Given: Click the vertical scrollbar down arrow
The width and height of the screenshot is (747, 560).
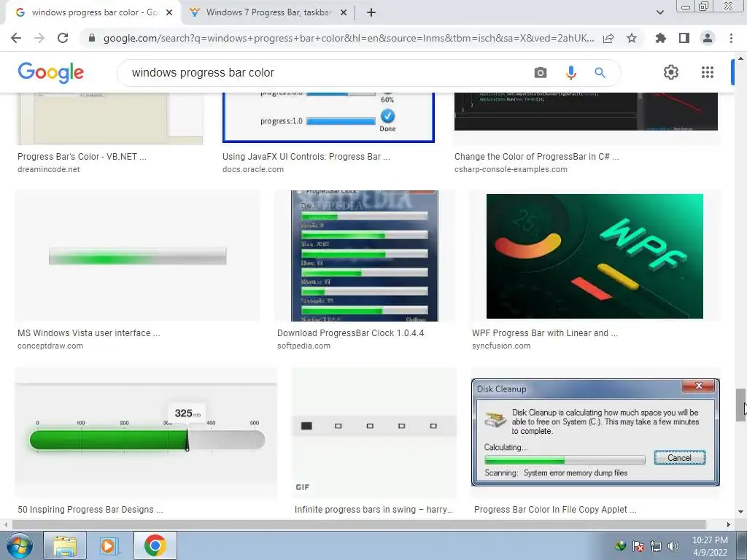Looking at the screenshot, I should tap(741, 513).
